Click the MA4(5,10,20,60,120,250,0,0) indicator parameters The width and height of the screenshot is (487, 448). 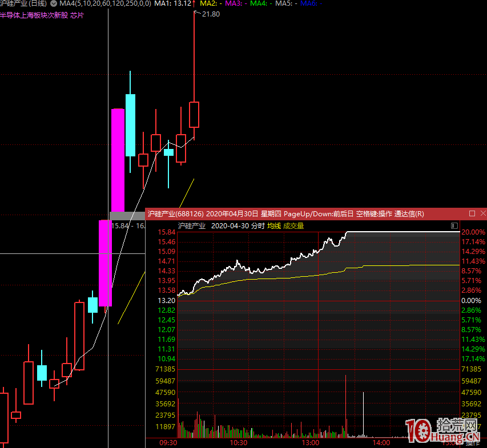pyautogui.click(x=105, y=4)
